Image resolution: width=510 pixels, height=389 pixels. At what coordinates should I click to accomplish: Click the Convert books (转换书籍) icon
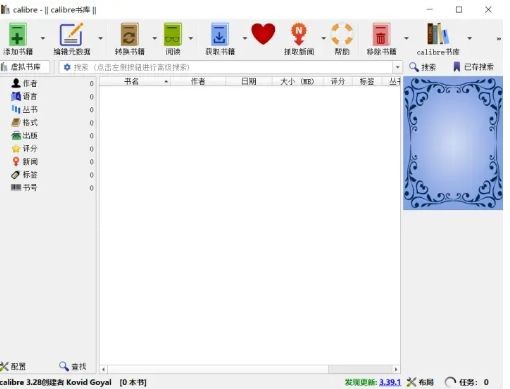click(x=129, y=35)
